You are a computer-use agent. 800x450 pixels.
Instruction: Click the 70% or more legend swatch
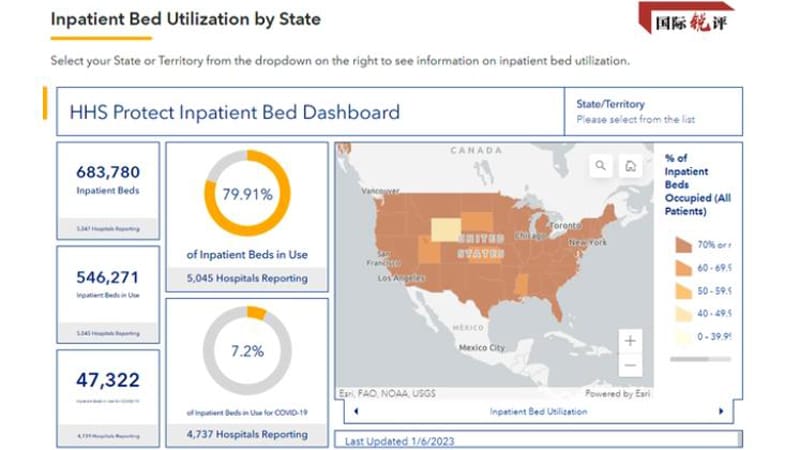tap(683, 245)
